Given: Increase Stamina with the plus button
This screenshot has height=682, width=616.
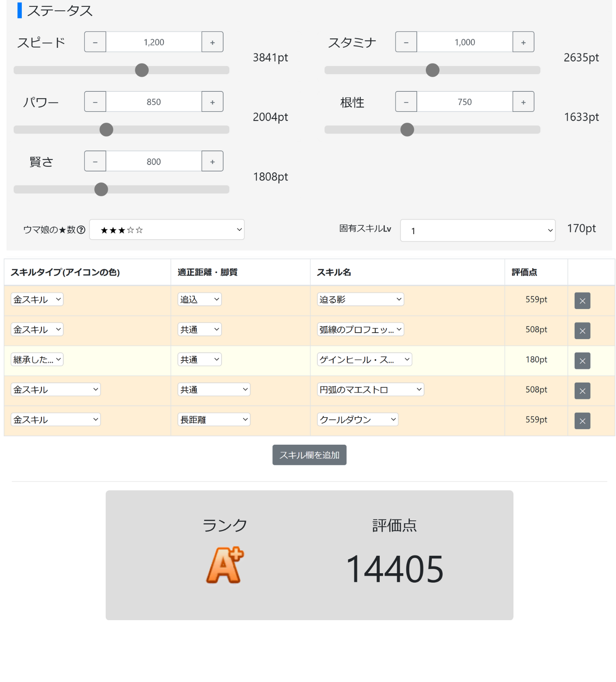Looking at the screenshot, I should pos(523,42).
